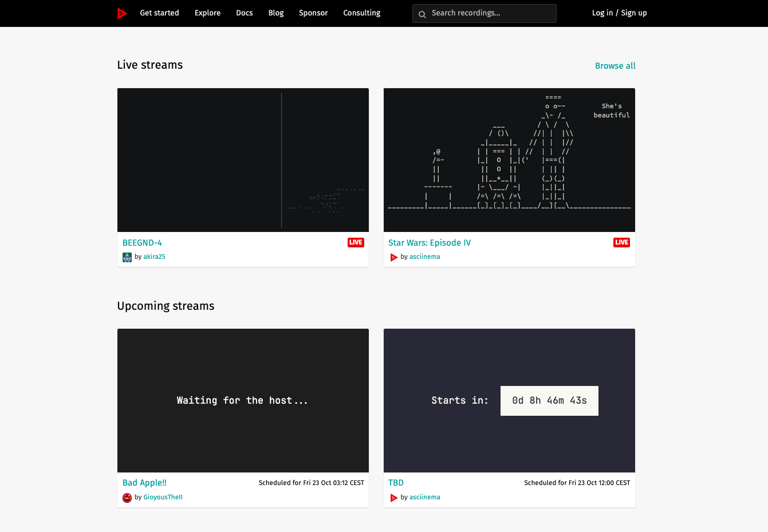Click the countdown timer '0d 8h 46m 43s'

pos(549,401)
